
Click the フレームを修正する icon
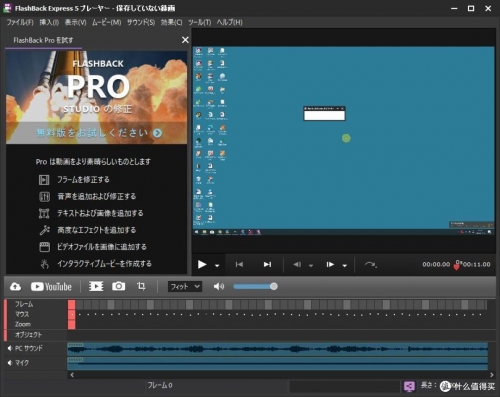click(44, 180)
